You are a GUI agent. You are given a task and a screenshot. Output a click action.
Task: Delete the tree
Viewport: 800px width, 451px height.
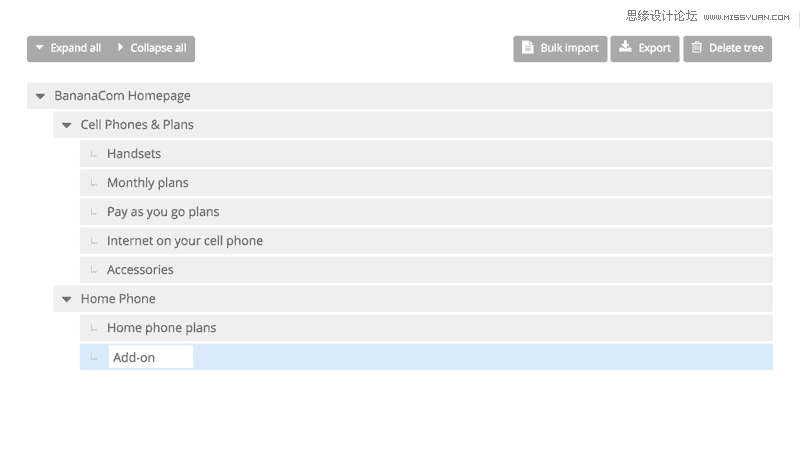click(x=728, y=48)
